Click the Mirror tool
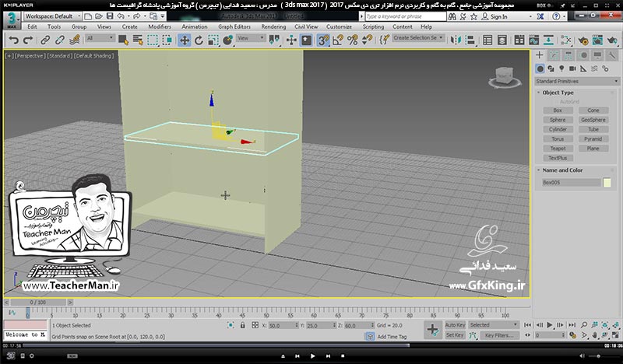The image size is (623, 364). (x=456, y=40)
